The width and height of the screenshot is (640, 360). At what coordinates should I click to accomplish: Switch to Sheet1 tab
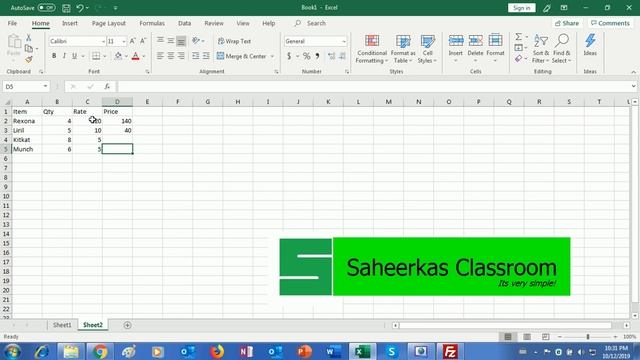pos(62,325)
